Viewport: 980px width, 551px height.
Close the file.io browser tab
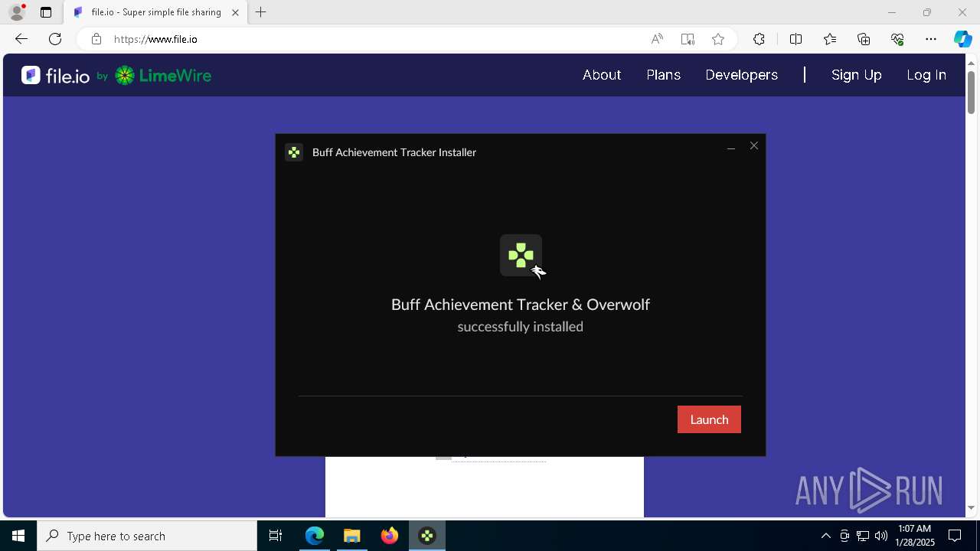pos(235,12)
